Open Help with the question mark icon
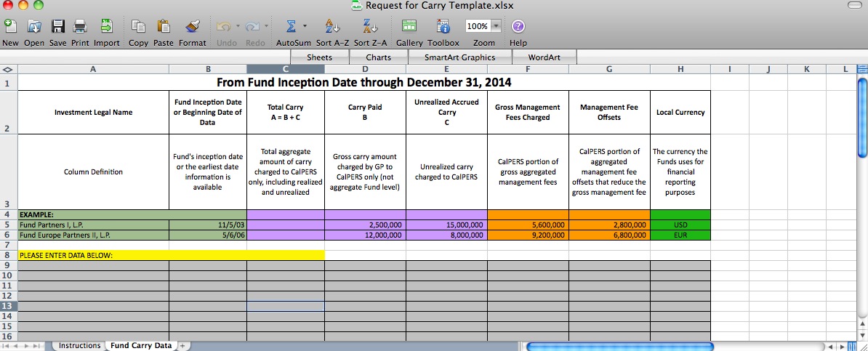The width and height of the screenshot is (868, 351). [x=518, y=26]
